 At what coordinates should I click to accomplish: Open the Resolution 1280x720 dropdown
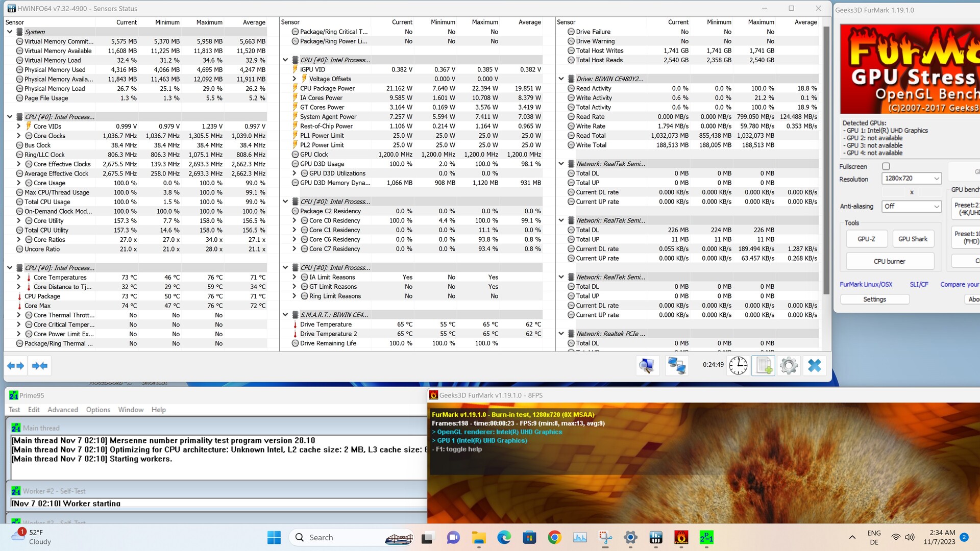(x=911, y=178)
